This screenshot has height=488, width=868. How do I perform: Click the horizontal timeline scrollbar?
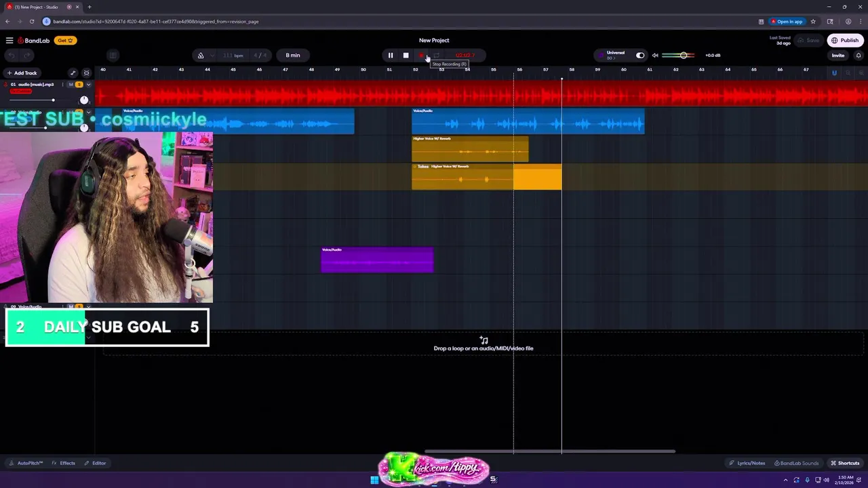pos(550,451)
